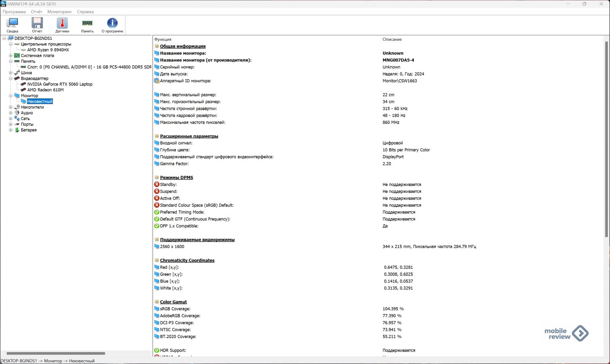Viewport: 610px width, 364px height.
Task: Open the Справка menu
Action: click(85, 12)
